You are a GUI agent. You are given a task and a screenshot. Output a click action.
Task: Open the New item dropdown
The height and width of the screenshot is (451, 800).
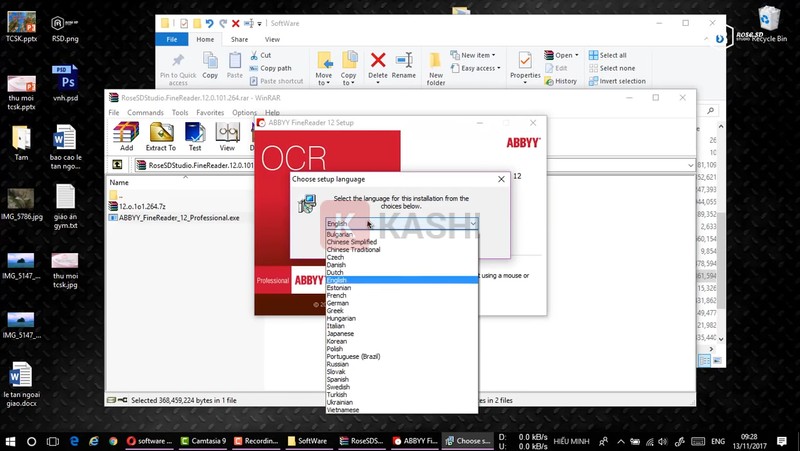(x=475, y=55)
